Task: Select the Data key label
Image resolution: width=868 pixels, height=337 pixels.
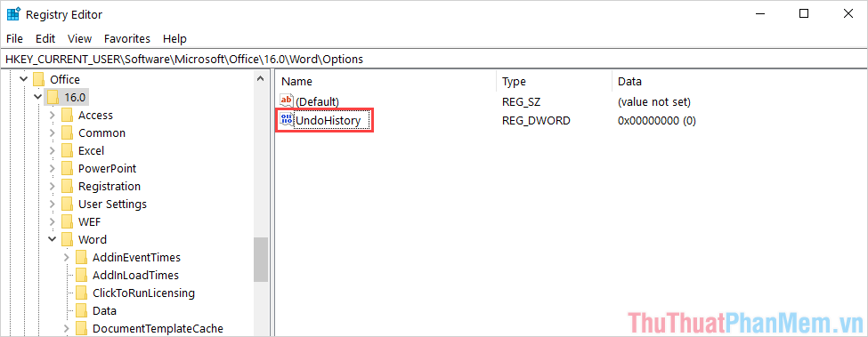Action: (x=105, y=310)
